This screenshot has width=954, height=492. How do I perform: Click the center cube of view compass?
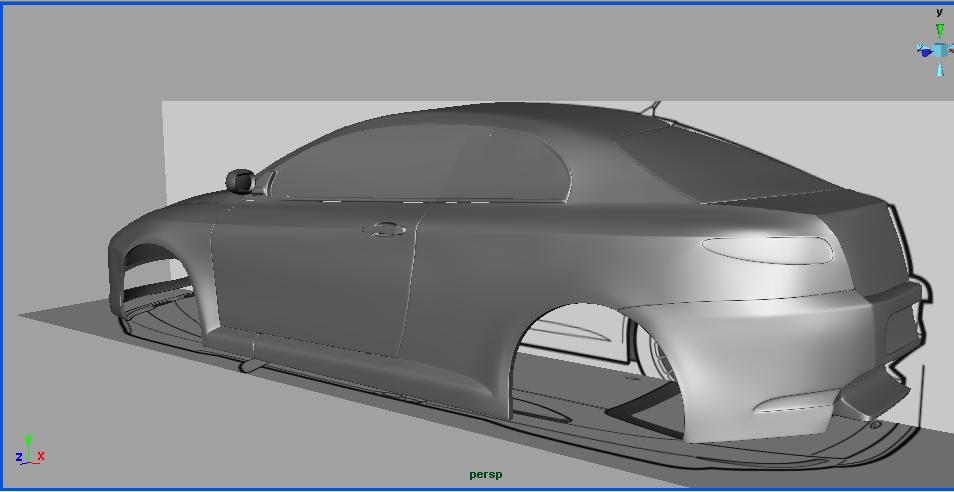(941, 50)
